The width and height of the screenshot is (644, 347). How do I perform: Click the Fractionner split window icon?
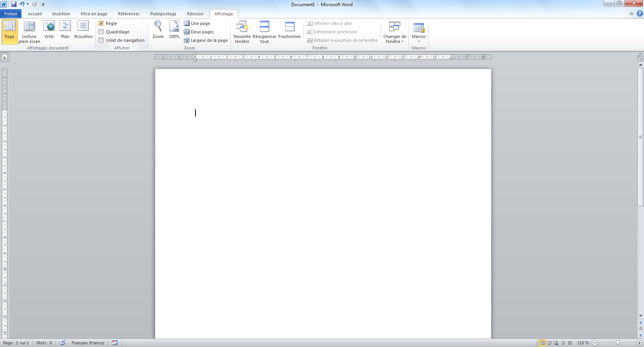coord(289,30)
